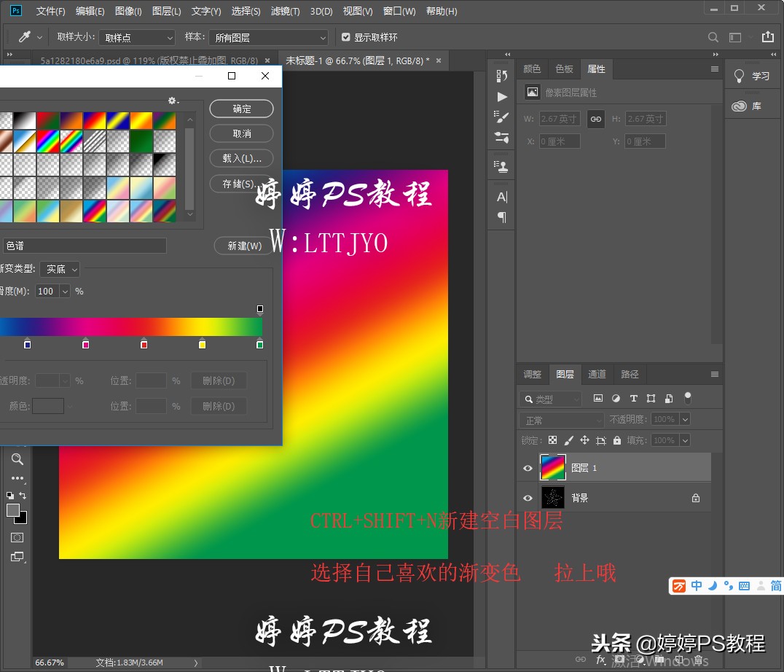Open the 滤镜(T) menu
This screenshot has width=784, height=672.
[x=285, y=11]
